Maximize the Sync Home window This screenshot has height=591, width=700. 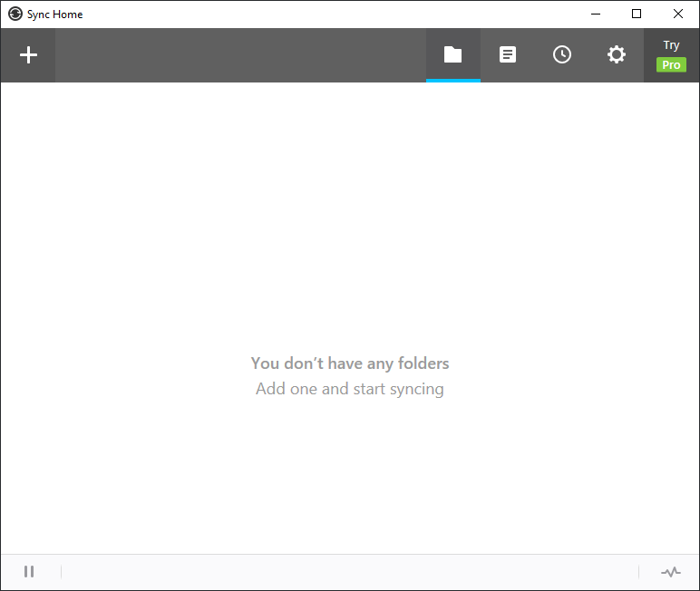click(637, 15)
